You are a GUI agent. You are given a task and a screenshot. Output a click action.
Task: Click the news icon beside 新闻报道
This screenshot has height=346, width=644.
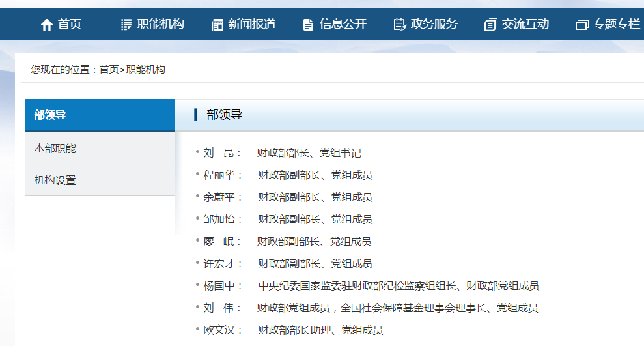(x=217, y=25)
